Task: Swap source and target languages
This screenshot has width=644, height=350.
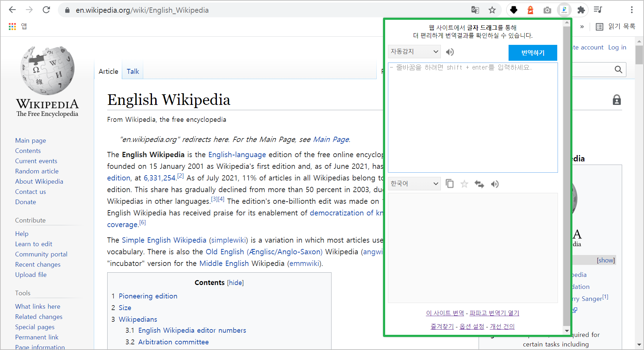Action: point(479,184)
